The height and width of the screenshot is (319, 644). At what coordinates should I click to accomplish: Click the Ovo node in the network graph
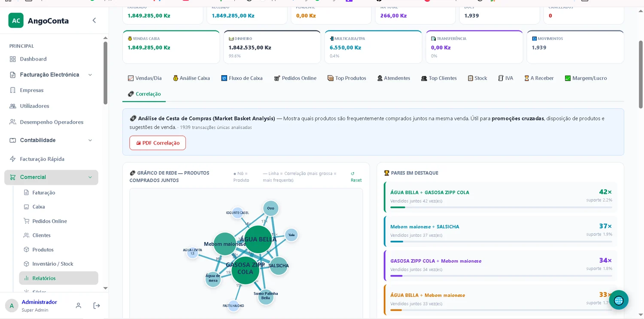(x=270, y=209)
